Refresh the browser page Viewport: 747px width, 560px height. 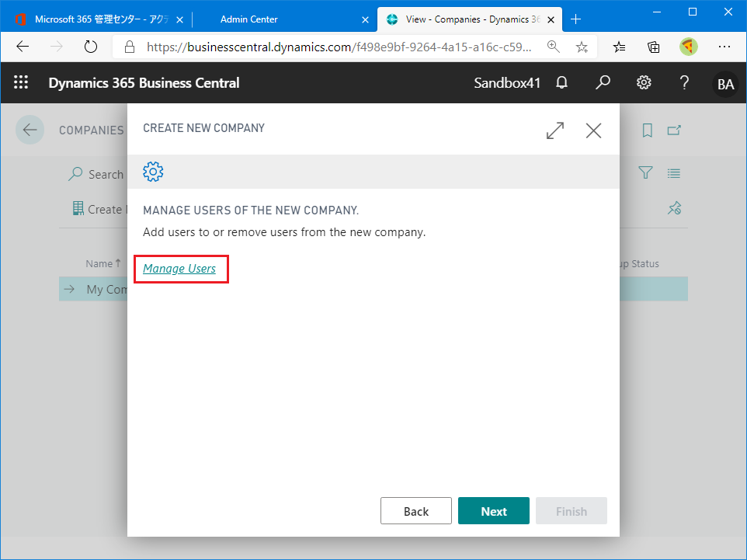[91, 47]
